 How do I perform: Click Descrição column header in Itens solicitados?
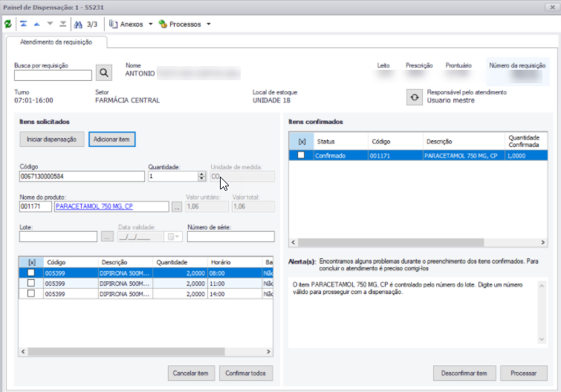[x=126, y=262]
